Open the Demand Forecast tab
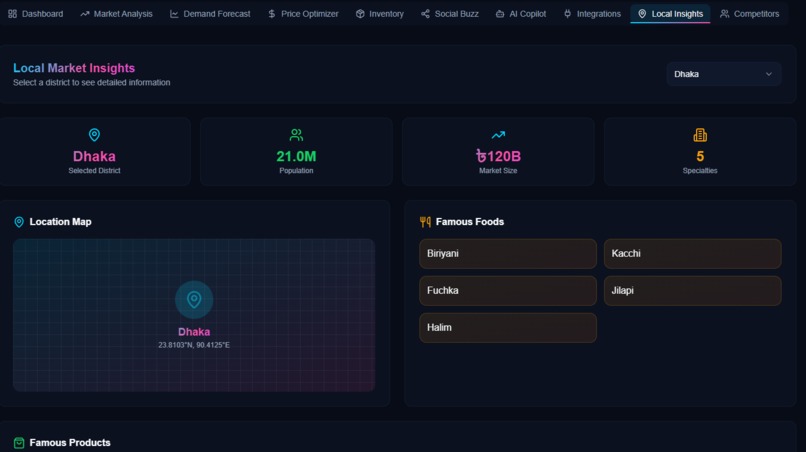 210,14
